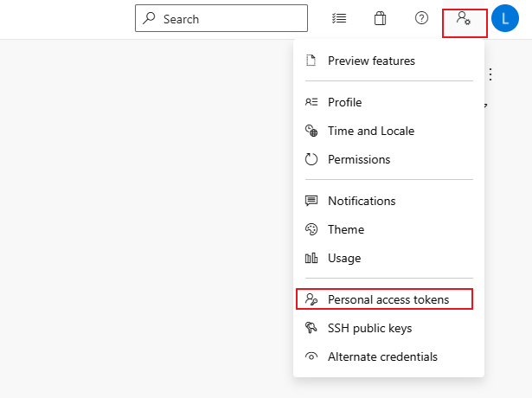Screen dimensions: 532x398
Task: Select Personal access tokens menu item
Action: coord(388,299)
